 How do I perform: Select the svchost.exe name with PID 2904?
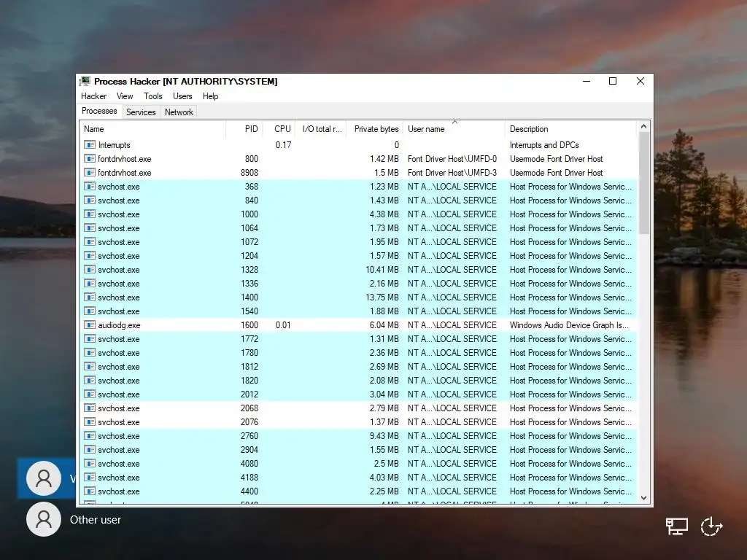[x=119, y=449]
